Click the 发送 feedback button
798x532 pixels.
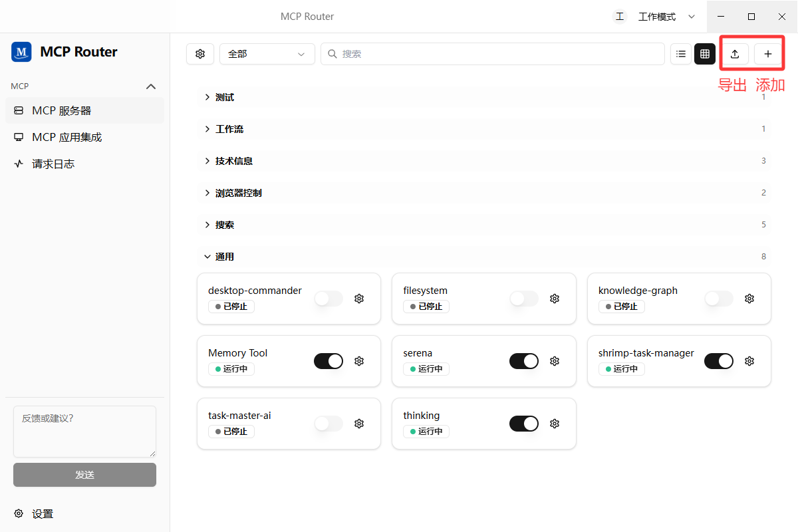(84, 475)
